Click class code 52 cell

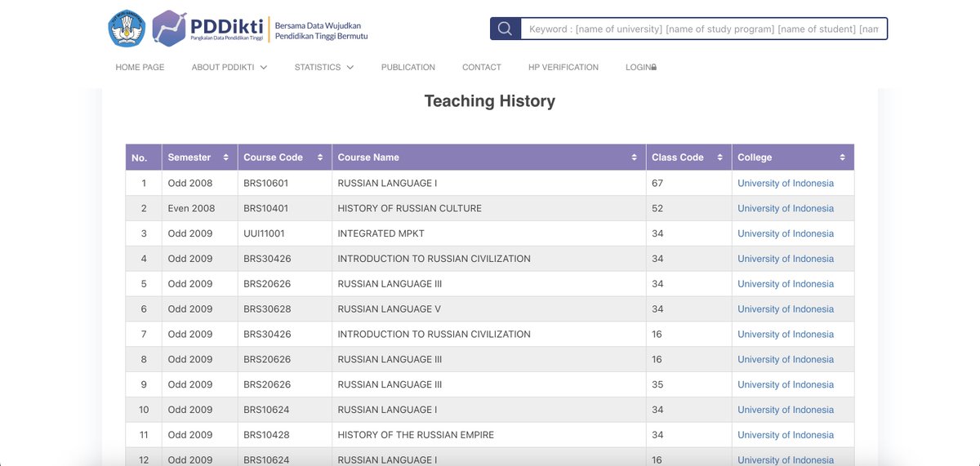coord(688,208)
